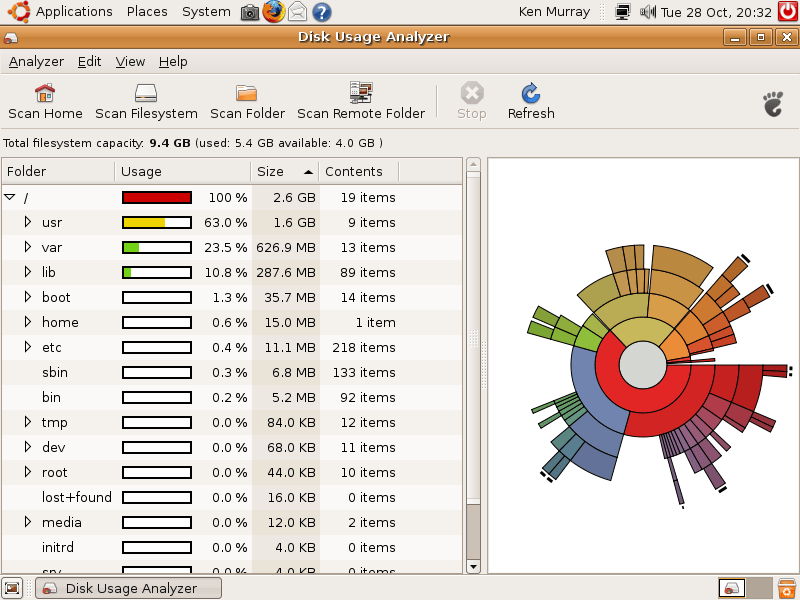Open Scan Folder from the toolbar
The height and width of the screenshot is (600, 800).
click(x=246, y=100)
